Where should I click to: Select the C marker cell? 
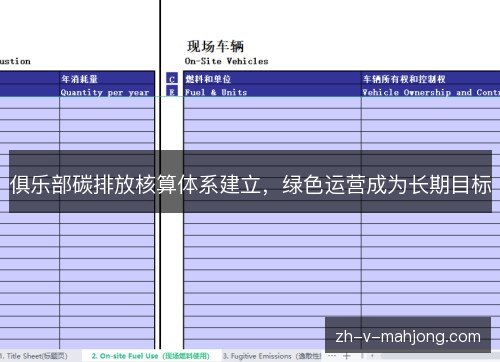tap(172, 79)
